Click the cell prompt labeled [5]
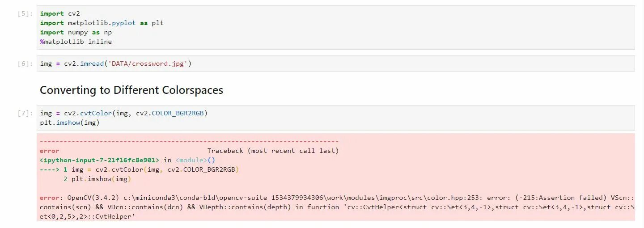Image resolution: width=644 pixels, height=228 pixels. tap(25, 13)
